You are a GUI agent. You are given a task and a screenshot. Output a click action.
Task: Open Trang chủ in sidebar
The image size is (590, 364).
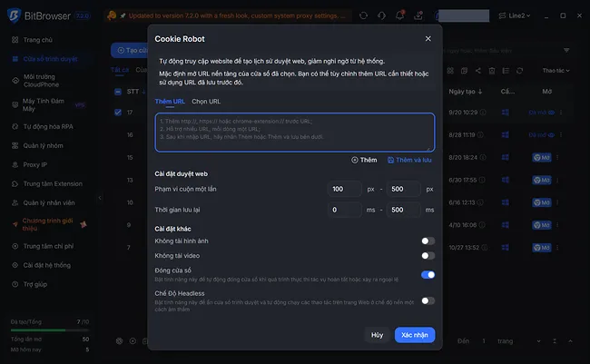[37, 40]
